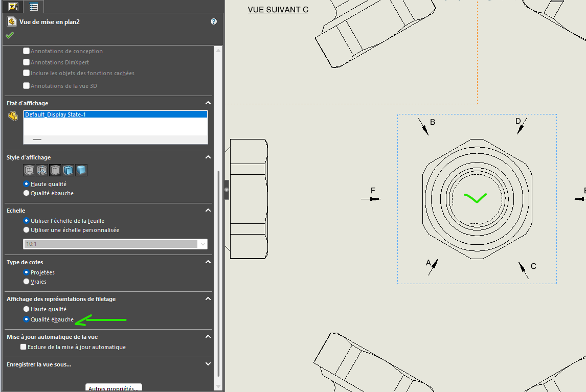Select the shaded with edges display style
Image resolution: width=586 pixels, height=392 pixels.
click(68, 170)
